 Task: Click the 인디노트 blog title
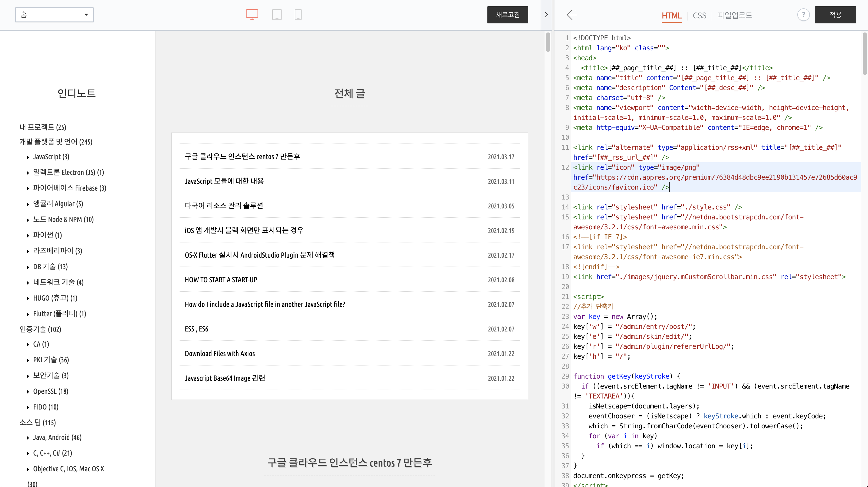(x=76, y=93)
